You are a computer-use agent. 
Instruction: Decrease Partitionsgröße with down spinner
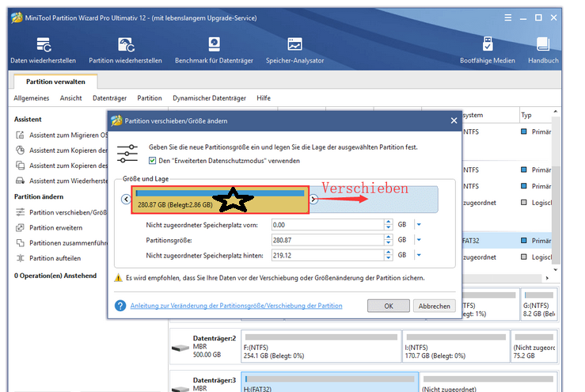[x=389, y=242]
